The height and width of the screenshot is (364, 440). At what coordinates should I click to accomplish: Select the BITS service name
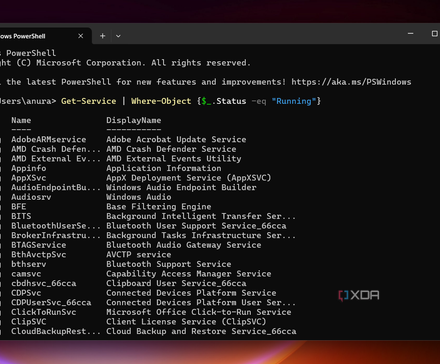click(x=21, y=216)
